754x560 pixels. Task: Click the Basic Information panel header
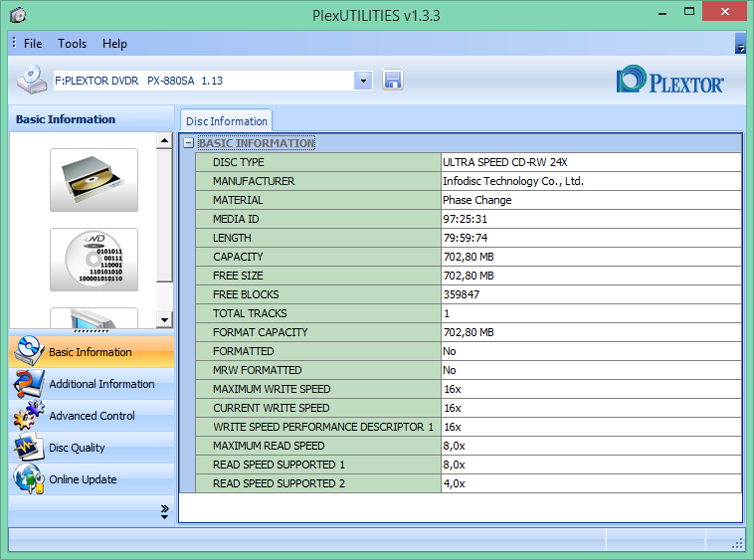[92, 119]
